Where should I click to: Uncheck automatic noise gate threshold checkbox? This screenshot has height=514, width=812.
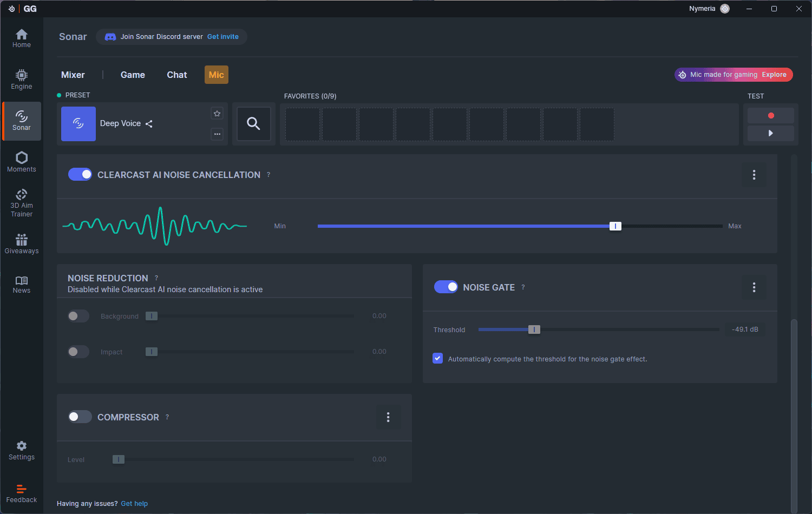[x=438, y=359]
